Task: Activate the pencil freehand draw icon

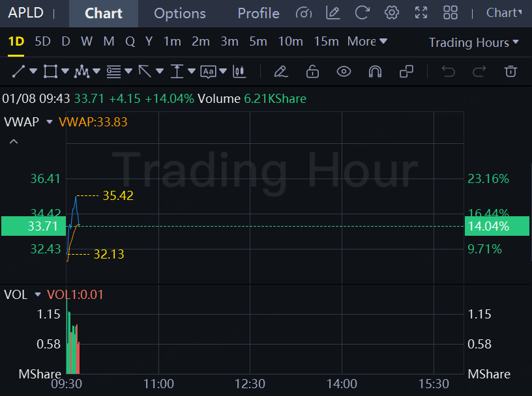Action: click(281, 72)
